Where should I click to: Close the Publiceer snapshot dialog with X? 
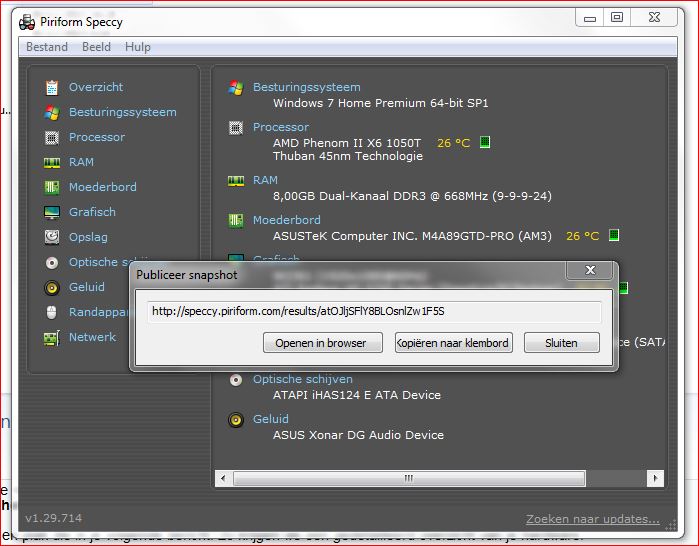point(590,270)
